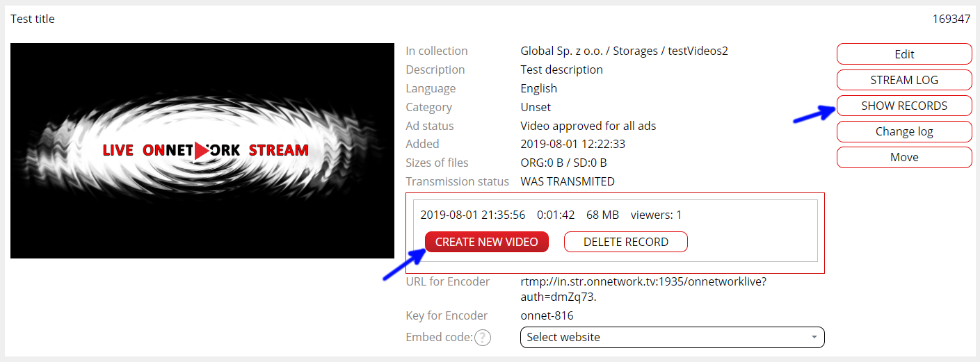The image size is (980, 362).
Task: Click the encoder key onnet-816
Action: 547,315
